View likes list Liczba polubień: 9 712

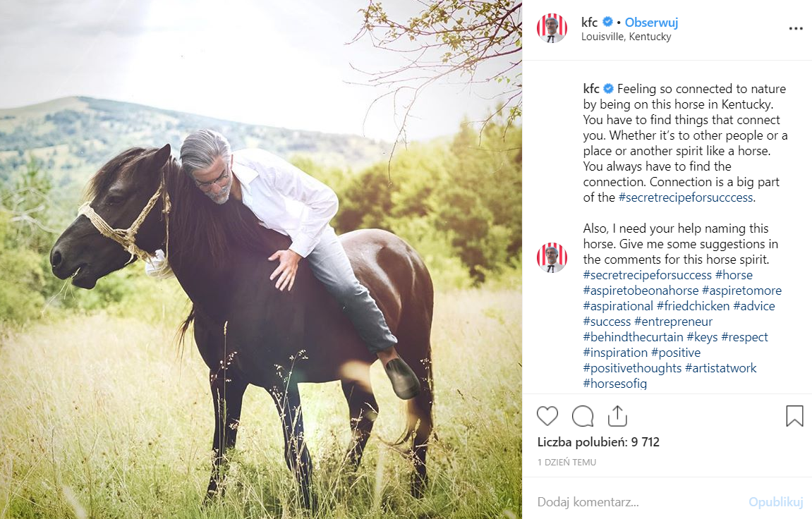pos(598,442)
